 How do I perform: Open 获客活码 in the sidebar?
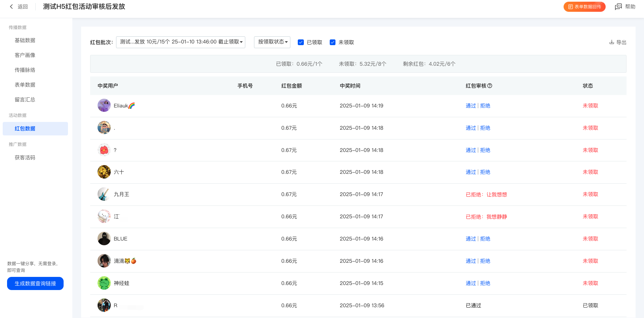(x=25, y=157)
